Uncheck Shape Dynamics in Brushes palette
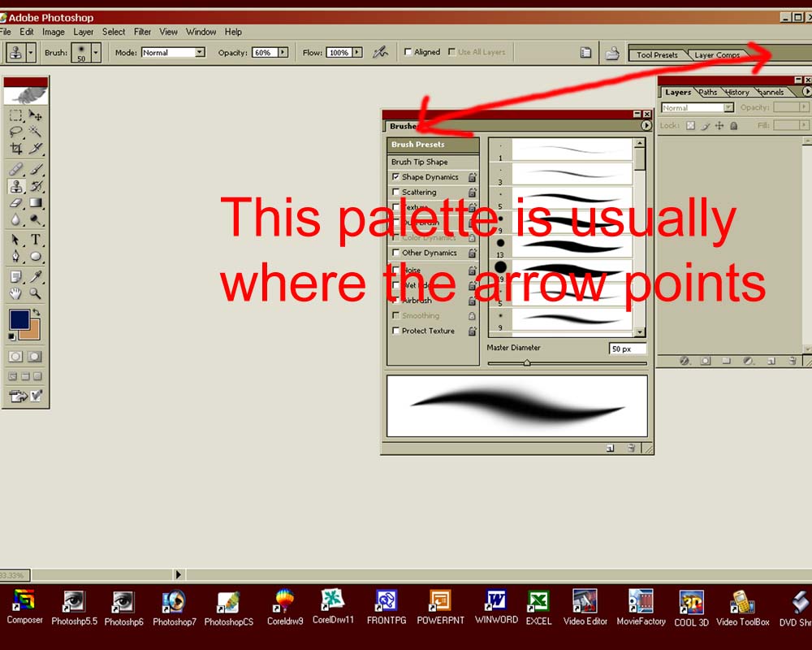The width and height of the screenshot is (812, 650). click(x=396, y=177)
